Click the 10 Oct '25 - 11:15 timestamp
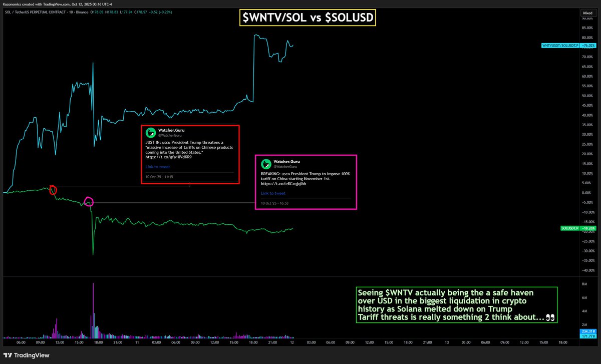 [159, 177]
